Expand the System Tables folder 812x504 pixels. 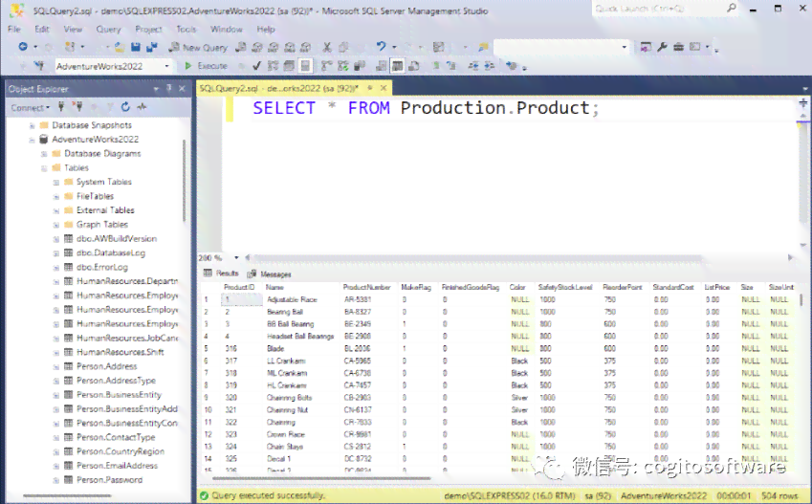(x=55, y=183)
